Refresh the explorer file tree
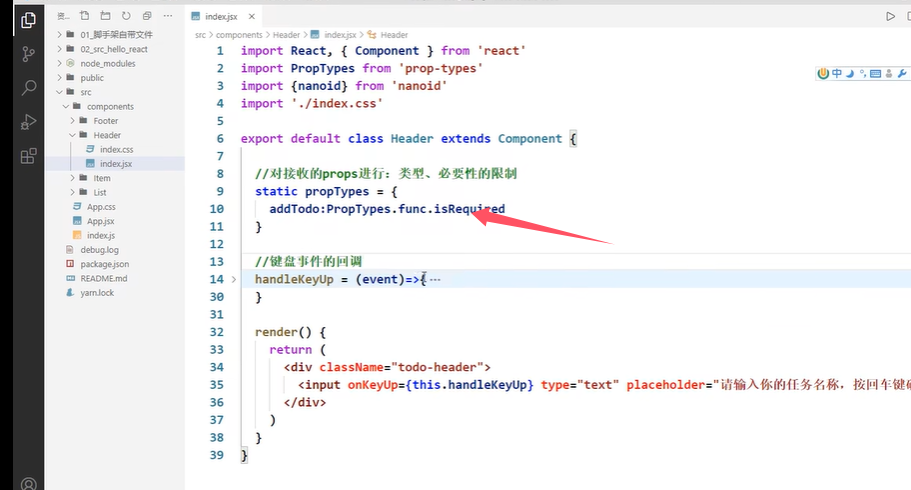Viewport: 911px width, 490px height. tap(126, 16)
